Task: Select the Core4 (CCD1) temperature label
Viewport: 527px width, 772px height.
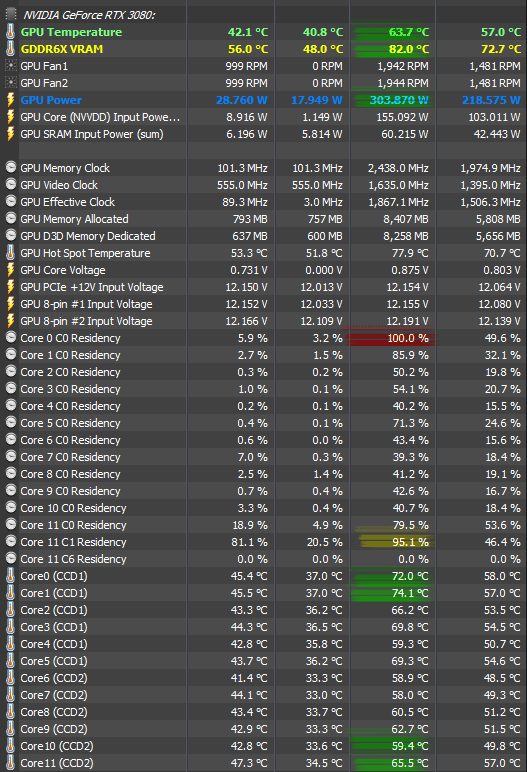Action: coord(54,644)
